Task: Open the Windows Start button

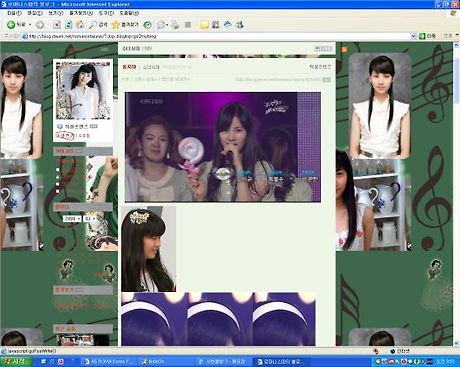Action: pos(16,361)
